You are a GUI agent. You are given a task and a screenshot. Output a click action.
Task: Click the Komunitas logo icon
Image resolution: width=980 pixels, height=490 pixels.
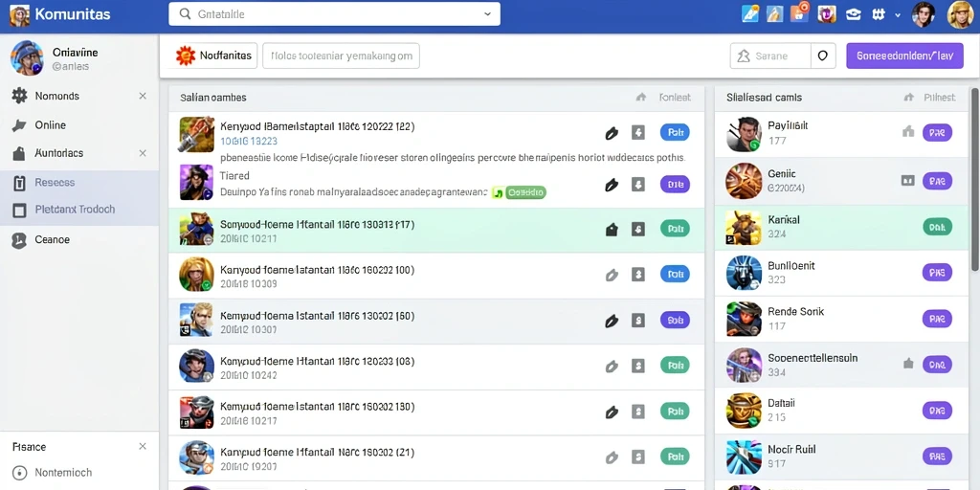[19, 14]
